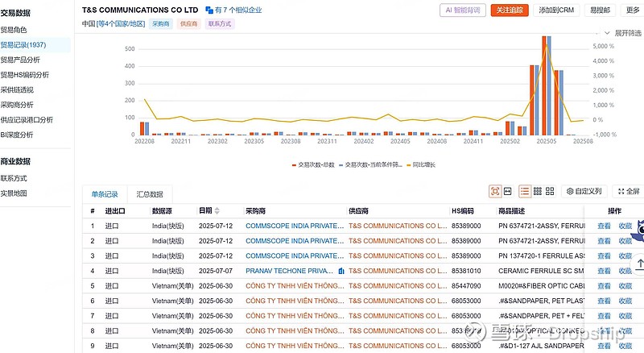The width and height of the screenshot is (644, 353).
Task: Switch to list view layout icon
Action: tap(525, 191)
